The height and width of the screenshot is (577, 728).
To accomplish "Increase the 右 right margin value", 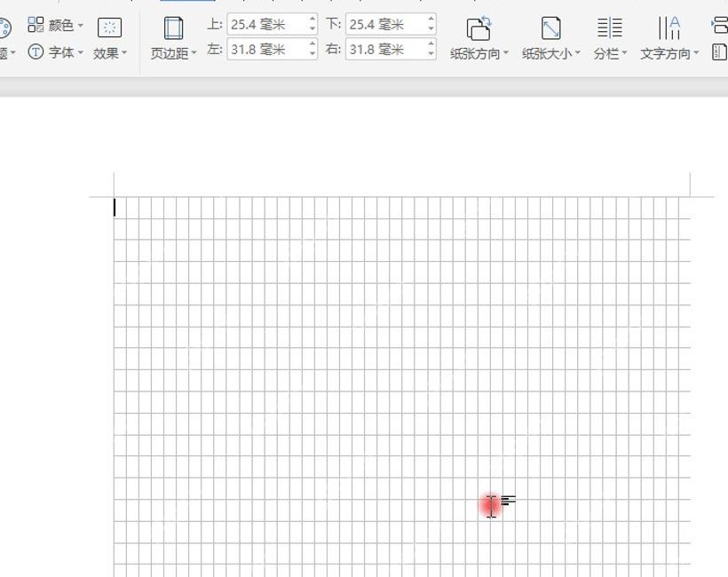I will pos(431,43).
